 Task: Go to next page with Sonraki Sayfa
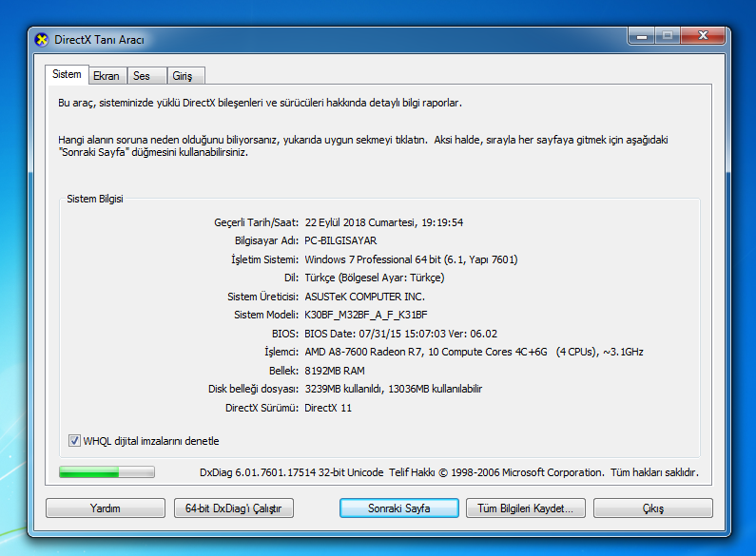click(x=398, y=508)
